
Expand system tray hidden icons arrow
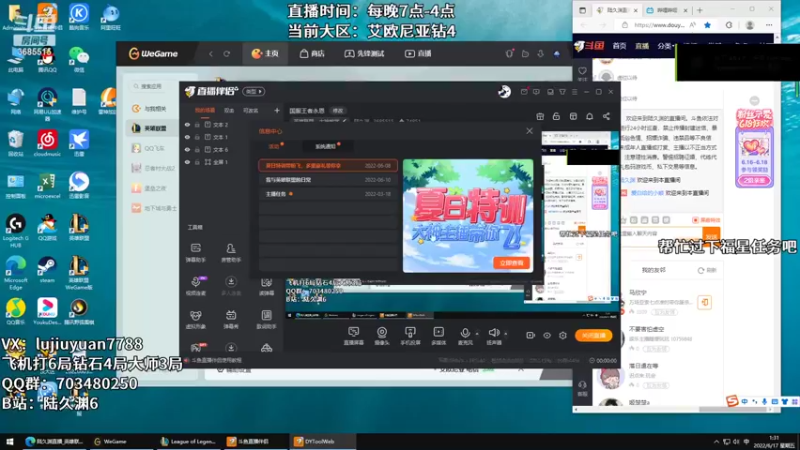(x=716, y=441)
